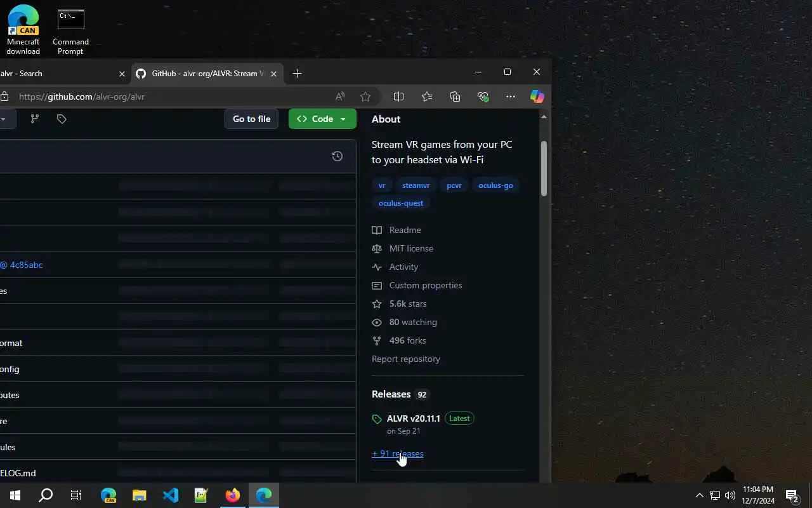Open the green Code dropdown
The height and width of the screenshot is (508, 812).
(x=322, y=119)
